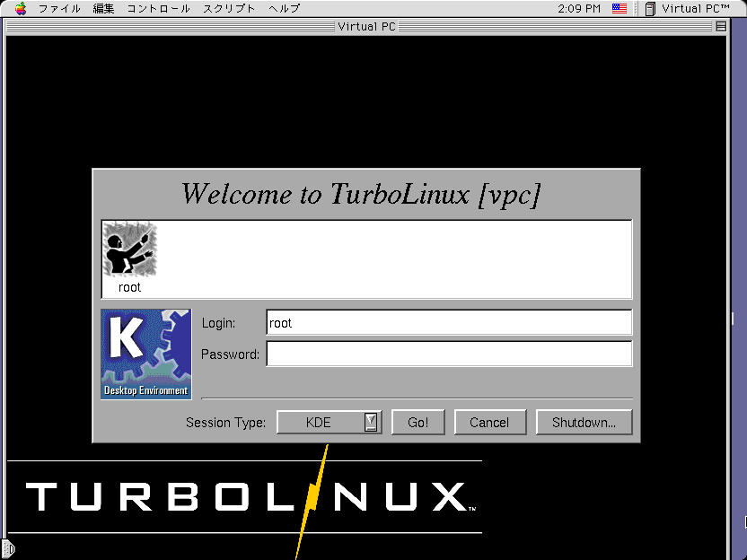
Task: Click the Cancel button
Action: [489, 422]
